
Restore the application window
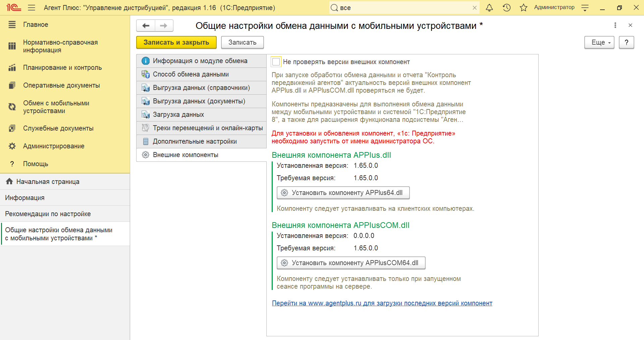pyautogui.click(x=619, y=8)
